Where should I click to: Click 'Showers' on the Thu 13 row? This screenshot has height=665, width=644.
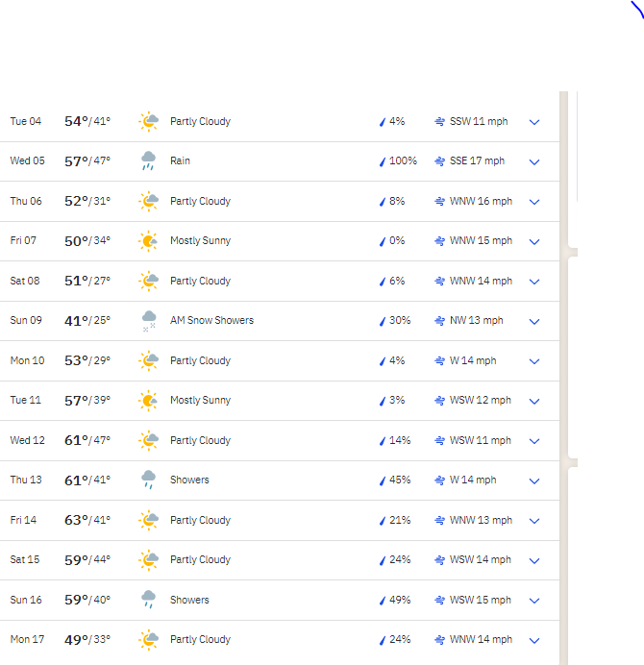pyautogui.click(x=189, y=480)
